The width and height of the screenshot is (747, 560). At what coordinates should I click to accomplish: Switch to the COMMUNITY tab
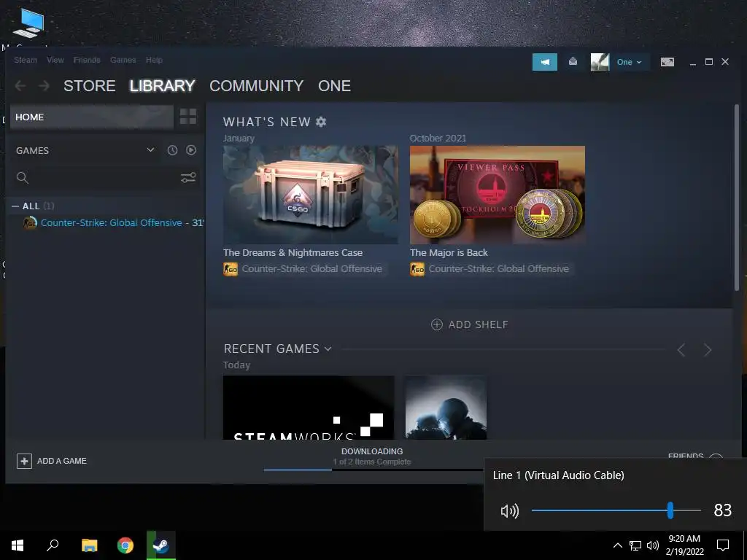(x=256, y=86)
